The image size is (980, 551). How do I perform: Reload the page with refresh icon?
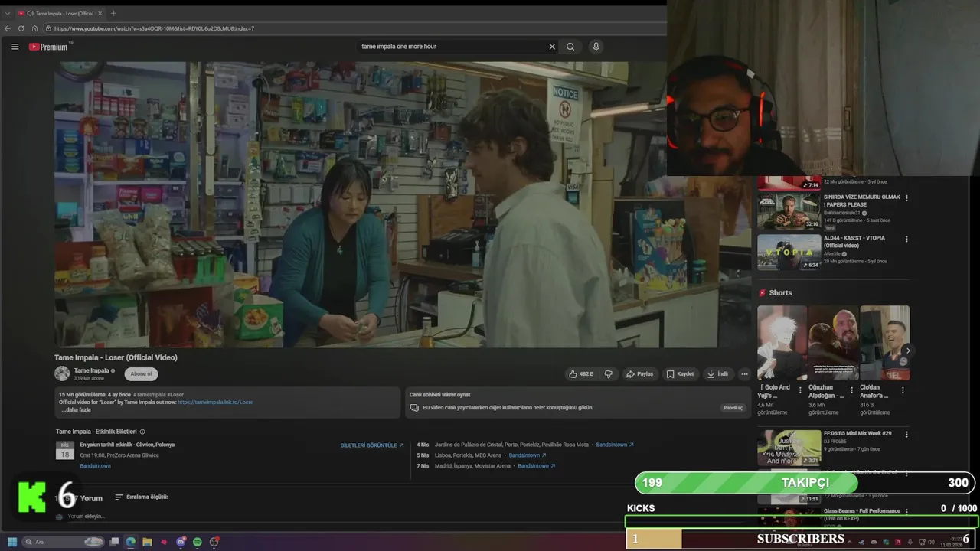pos(21,28)
